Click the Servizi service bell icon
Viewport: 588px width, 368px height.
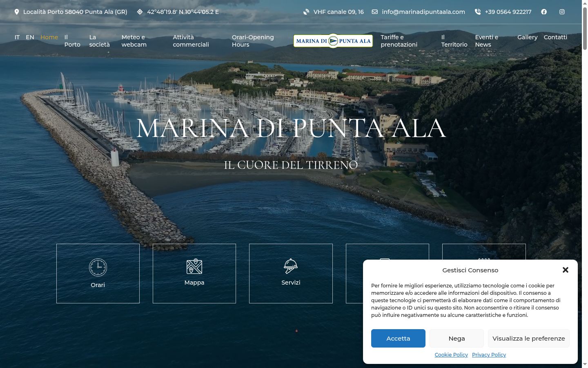[291, 266]
